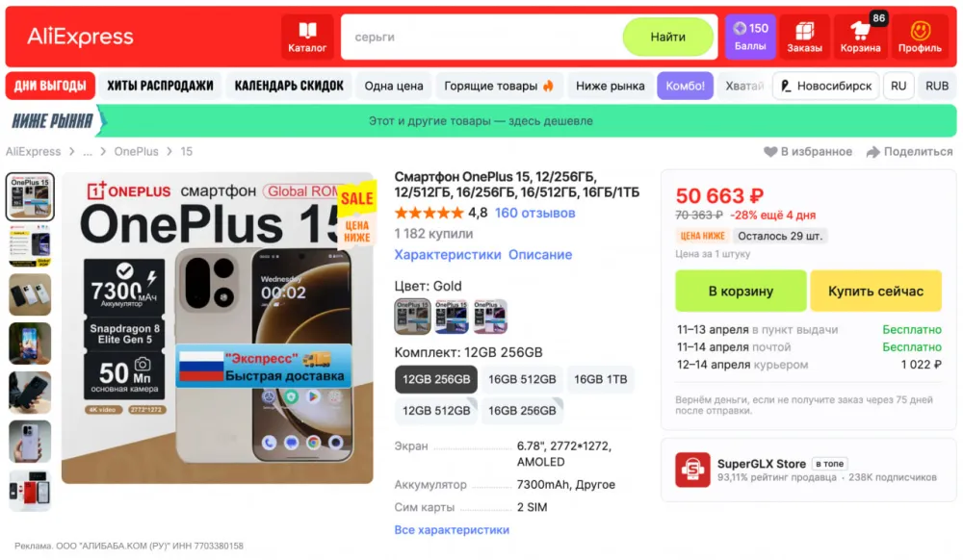The image size is (963, 560).
Task: Switch to the Хиты распродажи tab
Action: tap(160, 86)
